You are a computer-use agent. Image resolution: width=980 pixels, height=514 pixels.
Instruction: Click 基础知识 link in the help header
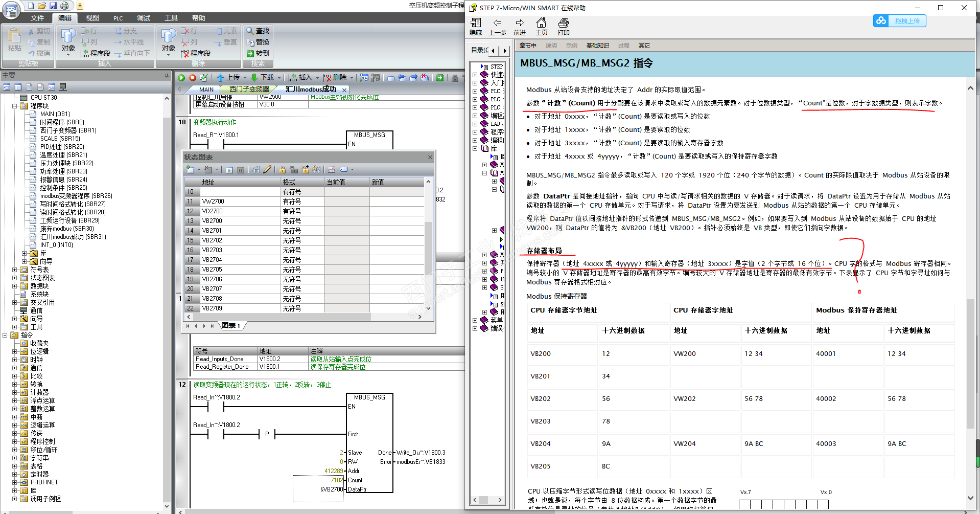click(598, 46)
